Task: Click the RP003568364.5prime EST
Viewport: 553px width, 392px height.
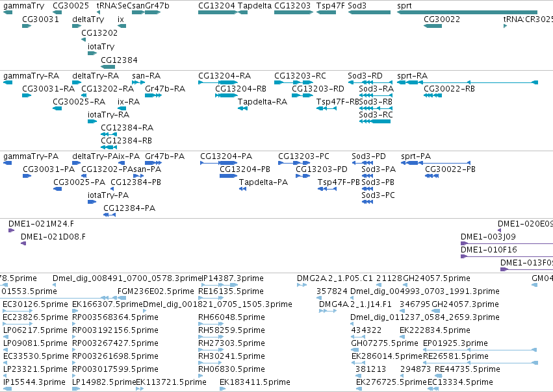Action: click(75, 324)
